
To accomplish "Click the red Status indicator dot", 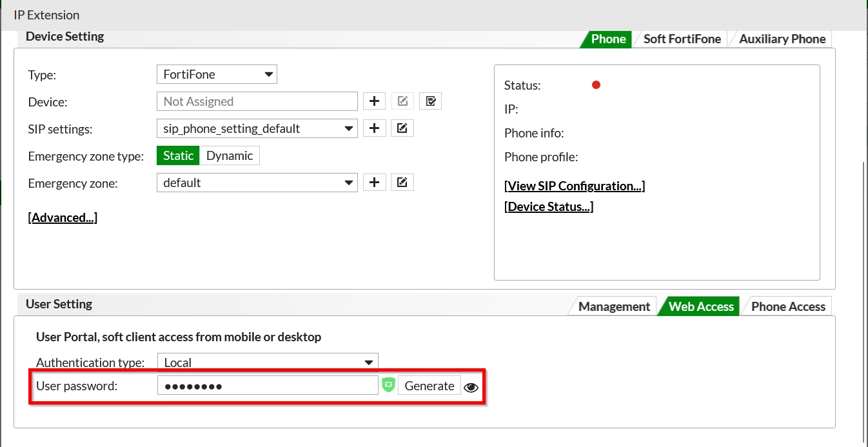I will (596, 84).
